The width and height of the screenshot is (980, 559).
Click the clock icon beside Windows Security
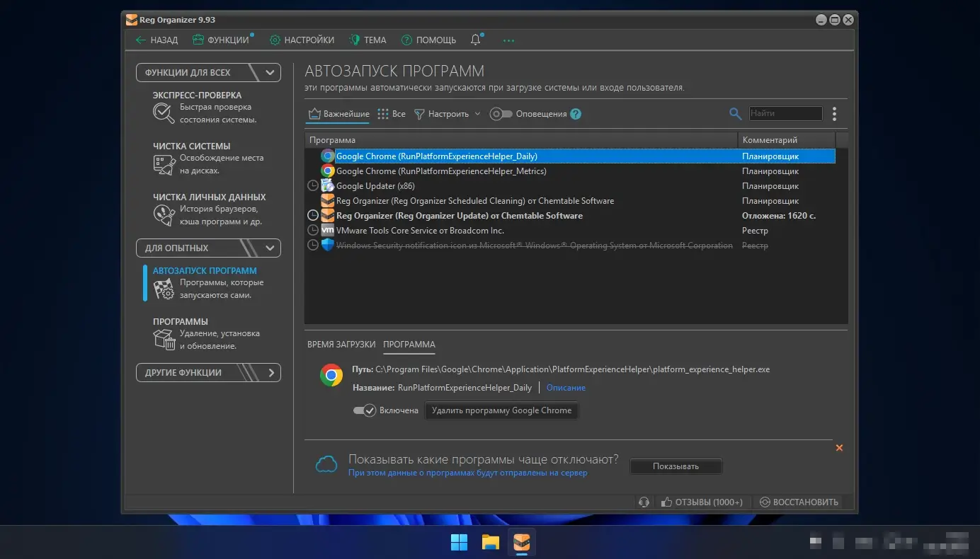pyautogui.click(x=313, y=246)
